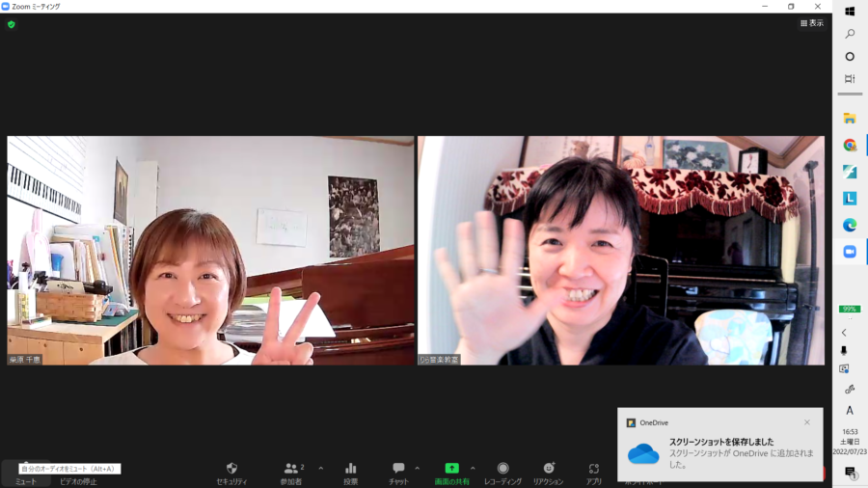
Task: Click the green encryption shield icon
Action: [x=12, y=24]
